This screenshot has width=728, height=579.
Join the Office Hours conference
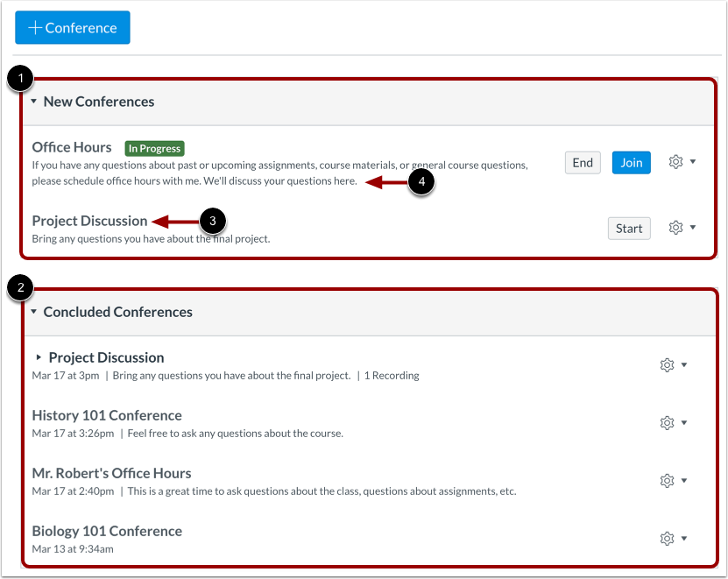tap(631, 162)
